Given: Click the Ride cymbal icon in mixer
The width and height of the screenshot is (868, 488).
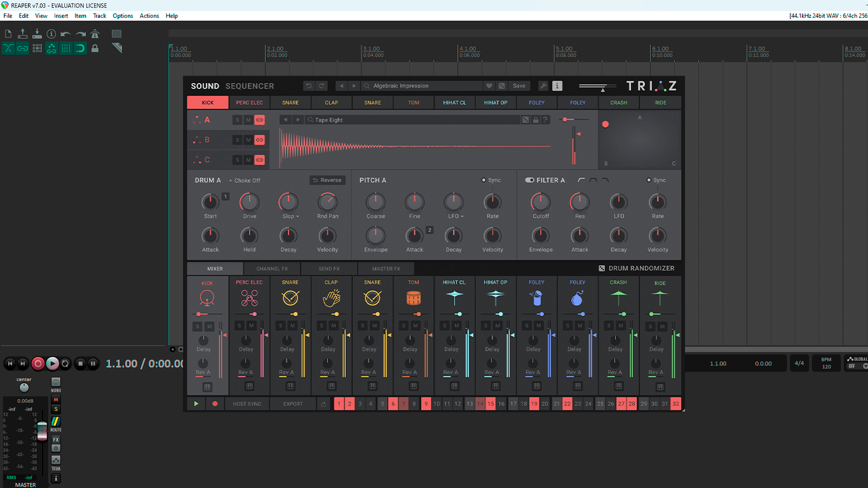Looking at the screenshot, I should [660, 297].
